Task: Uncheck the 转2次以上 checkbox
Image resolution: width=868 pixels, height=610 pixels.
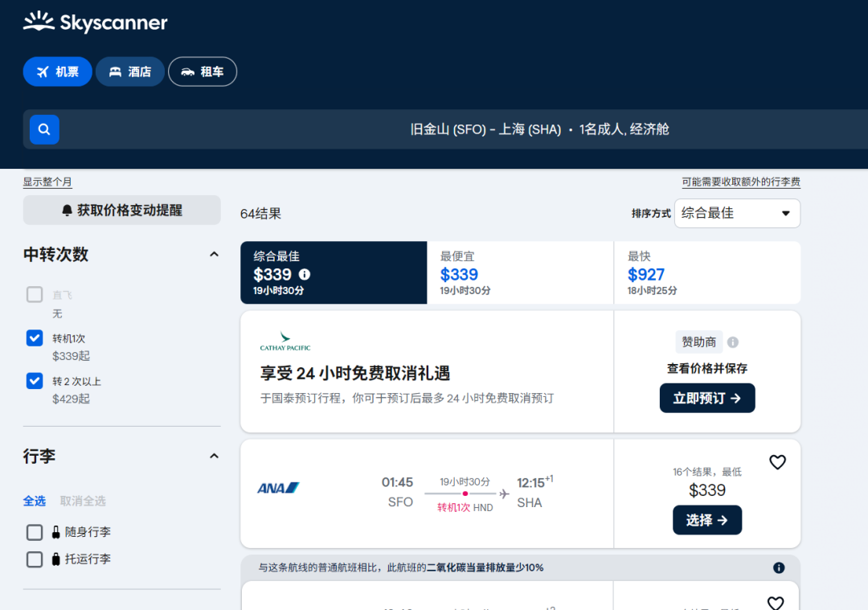Action: pos(35,381)
